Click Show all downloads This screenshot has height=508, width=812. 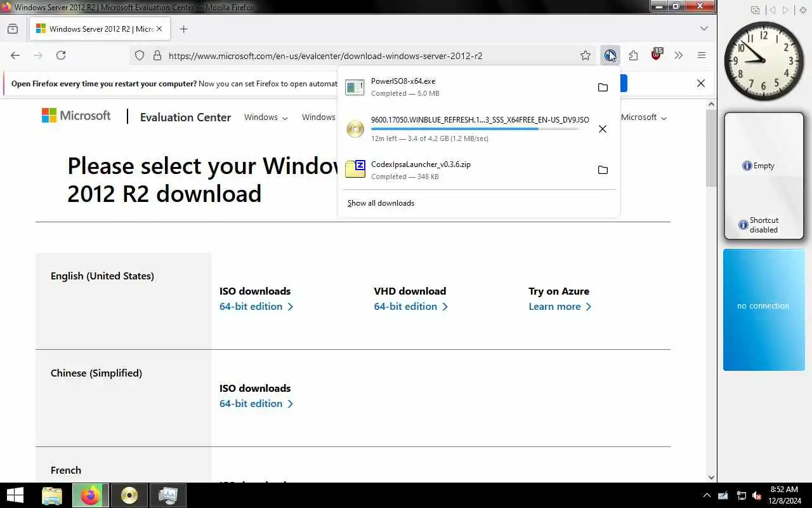[x=381, y=203]
